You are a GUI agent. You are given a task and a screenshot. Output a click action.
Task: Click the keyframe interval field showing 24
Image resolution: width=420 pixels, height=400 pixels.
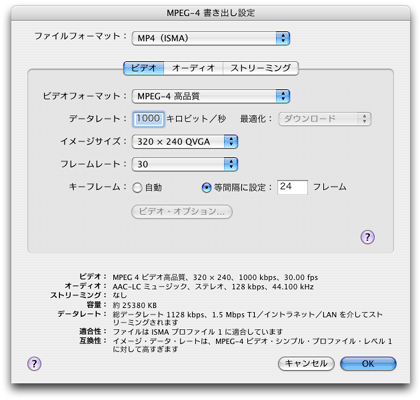point(292,187)
